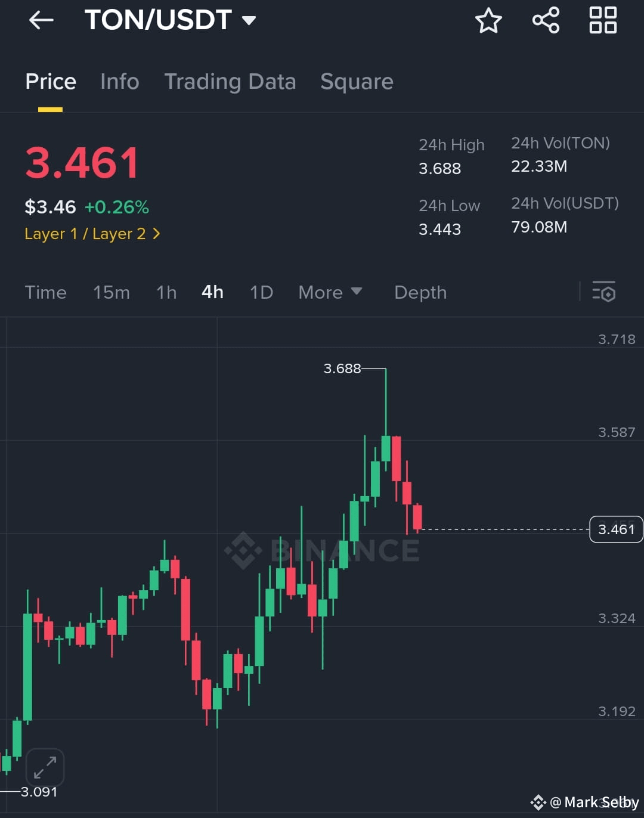Open chart settings via the filter icon
The height and width of the screenshot is (818, 644).
tap(604, 292)
